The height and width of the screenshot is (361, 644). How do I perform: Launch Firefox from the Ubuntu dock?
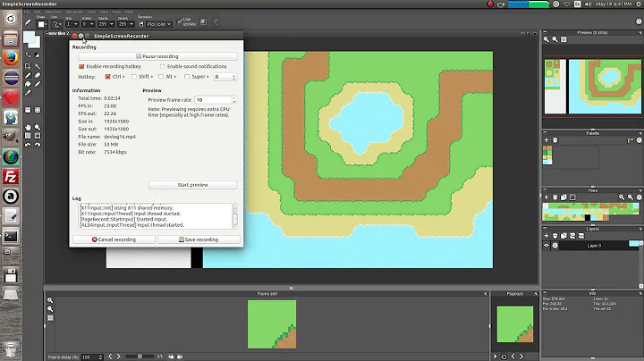tap(11, 58)
